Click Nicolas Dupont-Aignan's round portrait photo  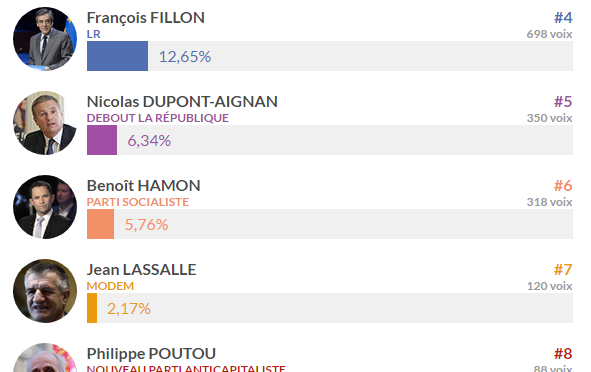click(45, 122)
